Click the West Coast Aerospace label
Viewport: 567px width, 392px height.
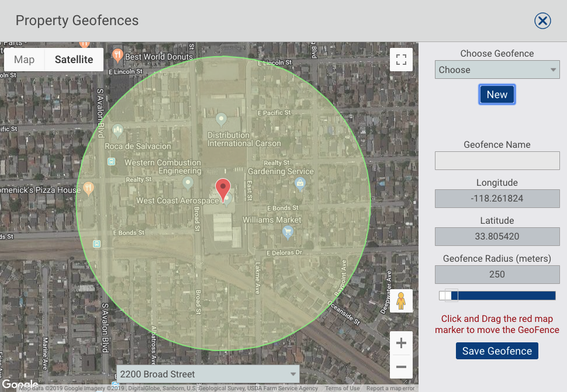click(x=178, y=200)
